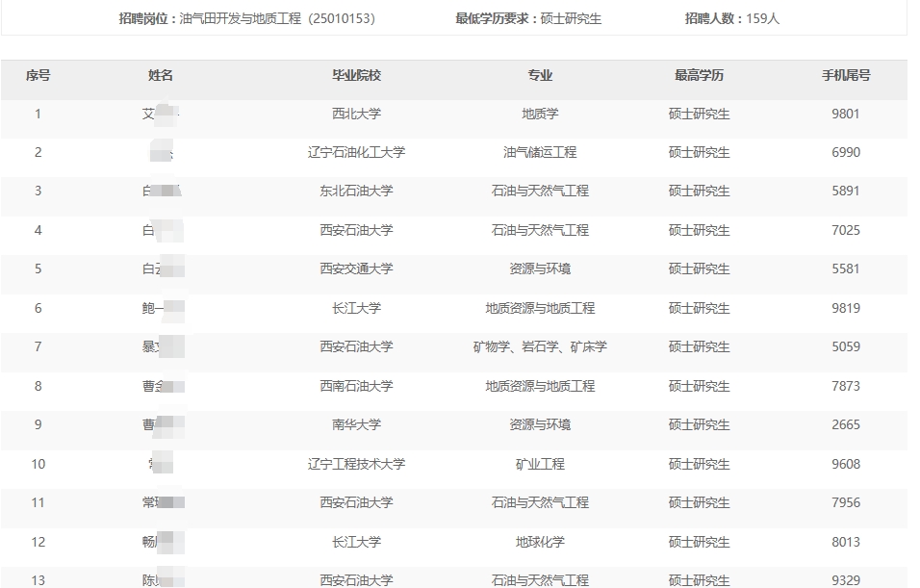Click the 辽宁石油化工大学 cell

(356, 152)
